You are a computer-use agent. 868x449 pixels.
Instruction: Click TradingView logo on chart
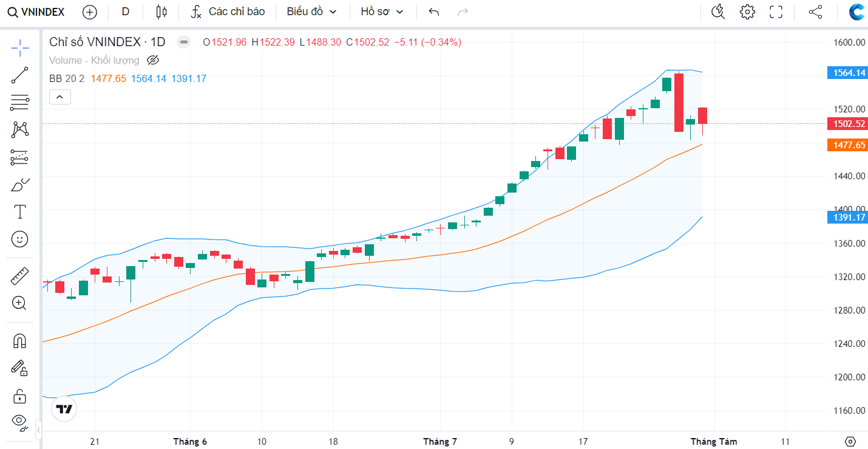(64, 409)
